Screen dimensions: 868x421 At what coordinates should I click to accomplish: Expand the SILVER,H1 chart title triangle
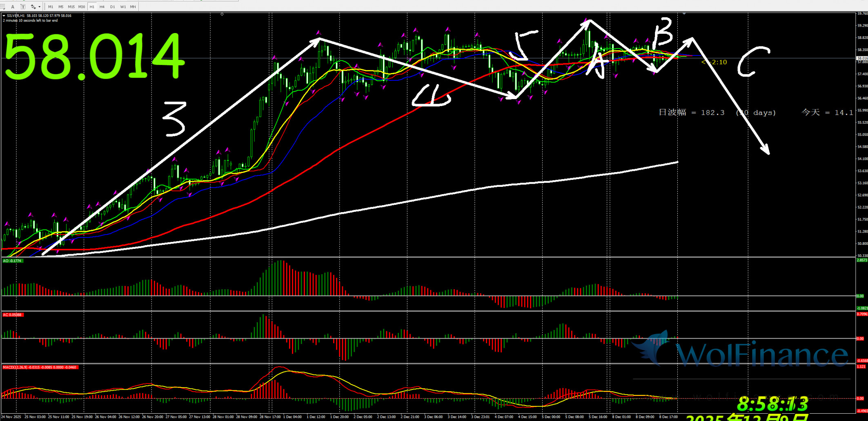(4, 16)
